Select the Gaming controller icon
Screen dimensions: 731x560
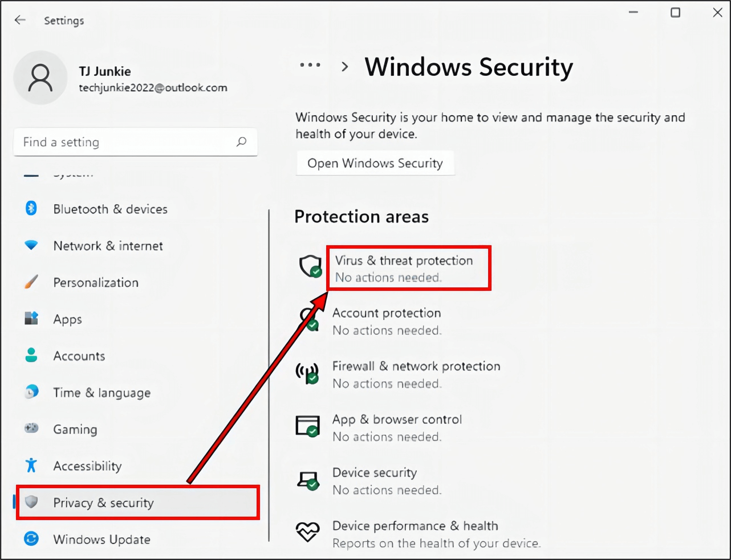[31, 429]
